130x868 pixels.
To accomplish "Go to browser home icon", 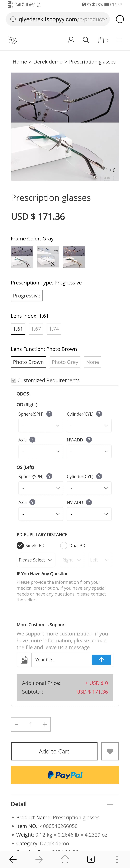I will point(65,859).
